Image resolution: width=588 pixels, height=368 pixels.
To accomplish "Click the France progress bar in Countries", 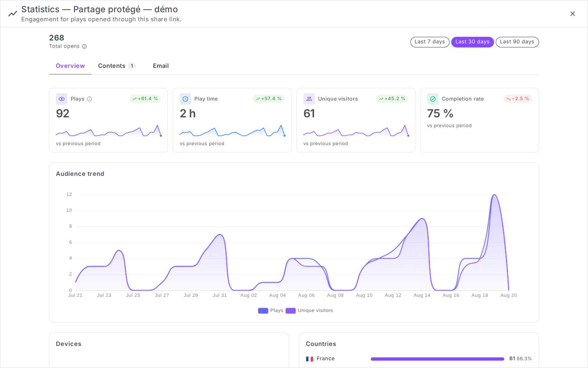I will (437, 359).
